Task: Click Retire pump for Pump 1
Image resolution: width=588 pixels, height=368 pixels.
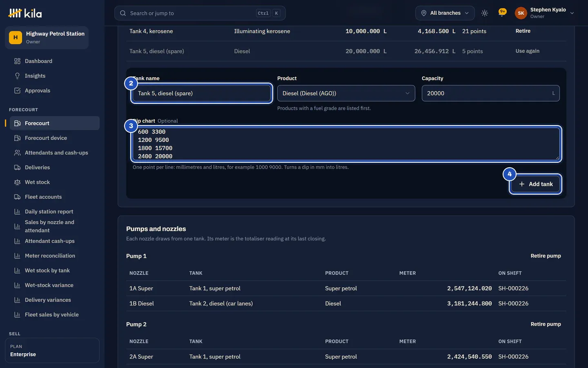Action: coord(546,256)
